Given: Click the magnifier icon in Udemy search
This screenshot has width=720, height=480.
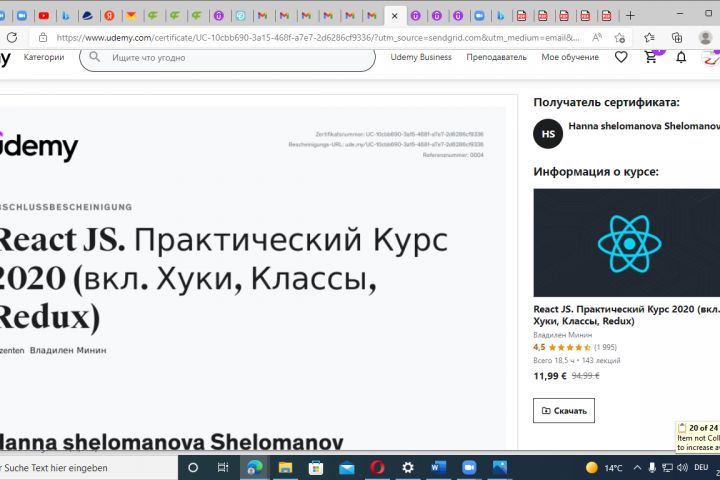Looking at the screenshot, I should pos(95,57).
